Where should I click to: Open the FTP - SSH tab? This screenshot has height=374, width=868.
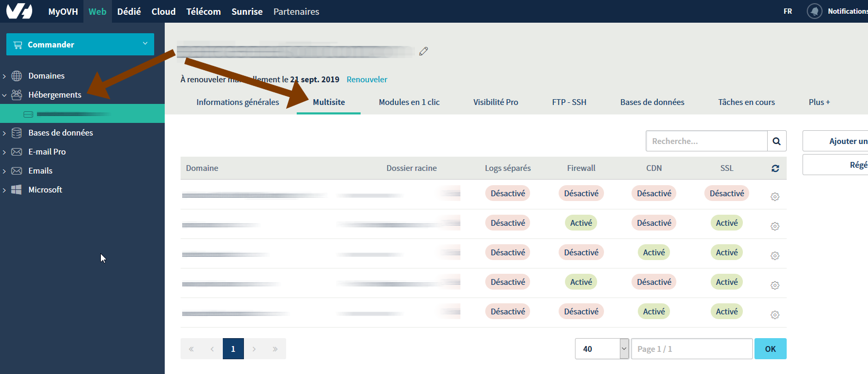pos(569,102)
